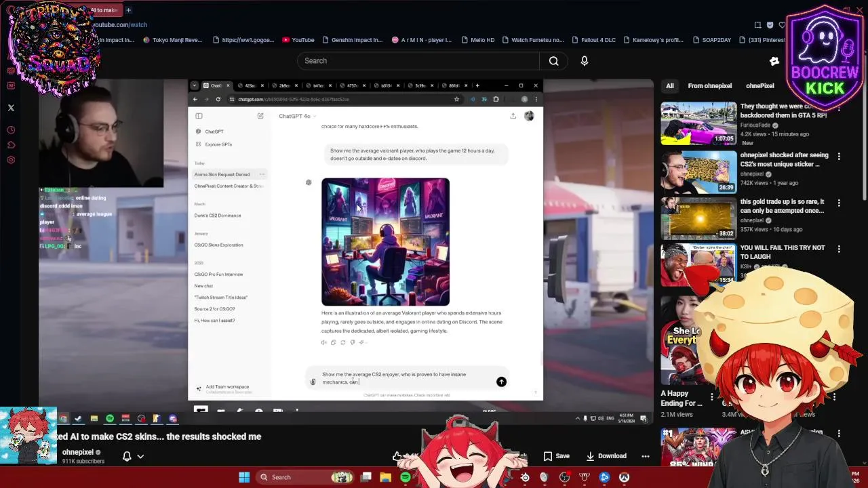Viewport: 868px width, 488px height.
Task: Click the regenerate response icon
Action: [x=342, y=342]
